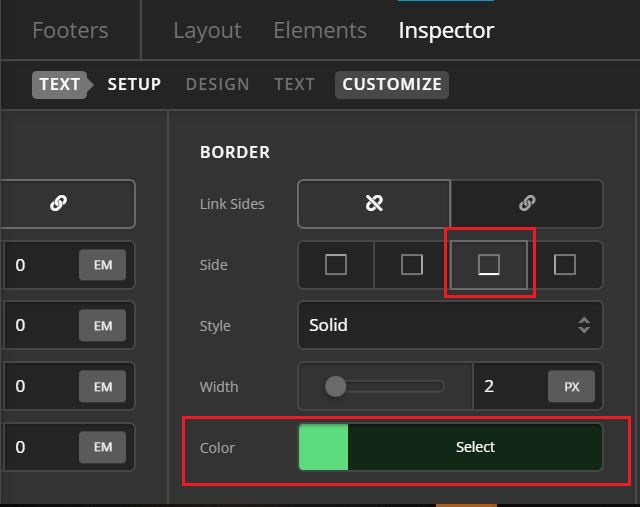640x507 pixels.
Task: Click the fourth EM unit button
Action: click(102, 447)
